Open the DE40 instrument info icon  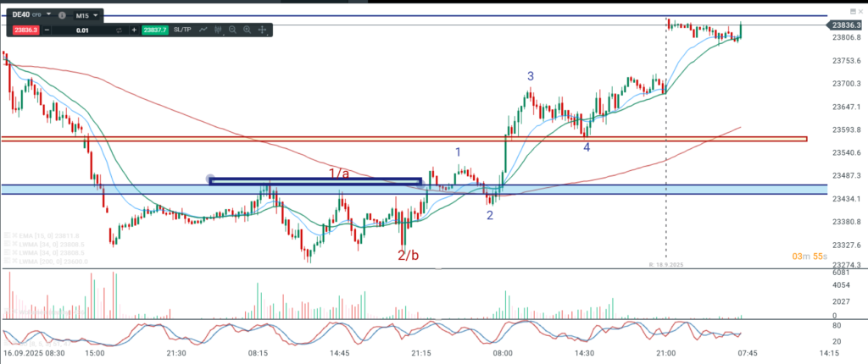(63, 15)
